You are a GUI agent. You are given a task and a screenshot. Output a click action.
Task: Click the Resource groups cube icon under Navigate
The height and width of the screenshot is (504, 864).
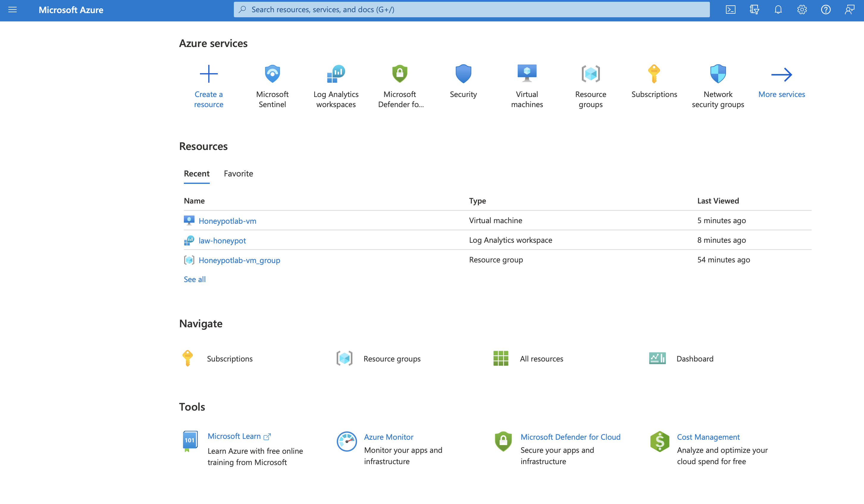(344, 358)
